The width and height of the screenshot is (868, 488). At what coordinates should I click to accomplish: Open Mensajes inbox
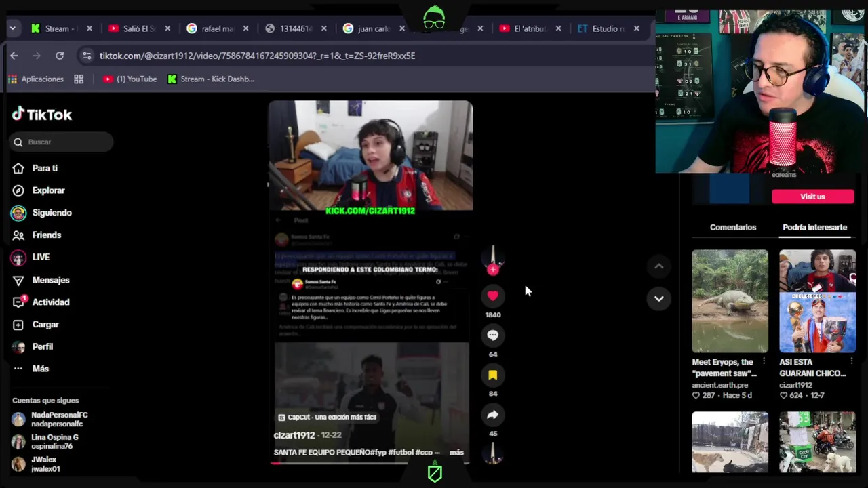(x=41, y=280)
